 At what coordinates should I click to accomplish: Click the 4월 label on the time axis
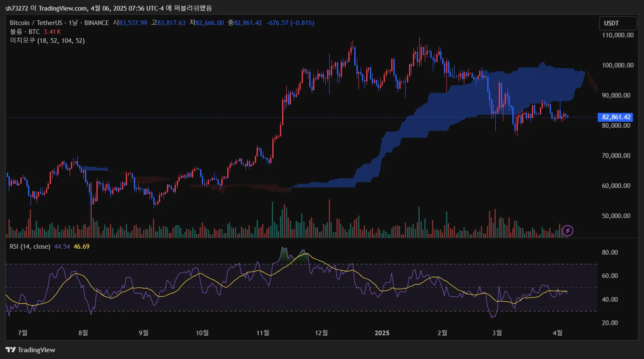click(x=557, y=333)
